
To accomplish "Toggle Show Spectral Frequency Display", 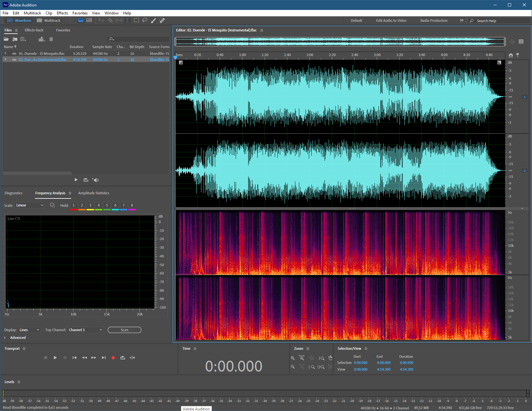I will 81,20.
